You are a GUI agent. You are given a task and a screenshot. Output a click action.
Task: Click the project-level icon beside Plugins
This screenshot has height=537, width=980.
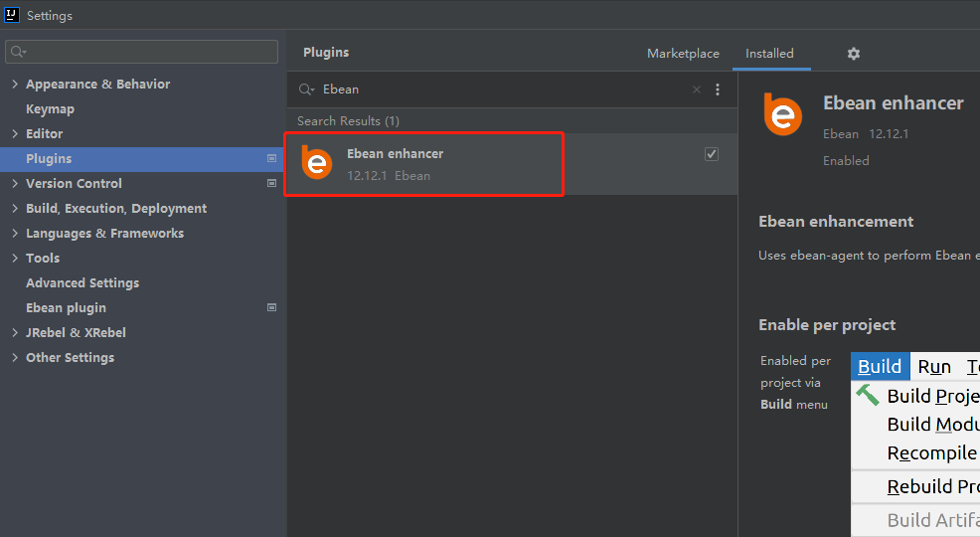[x=272, y=159]
